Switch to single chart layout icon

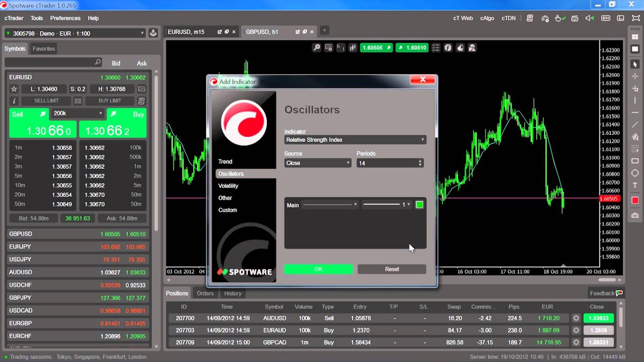pos(635,49)
